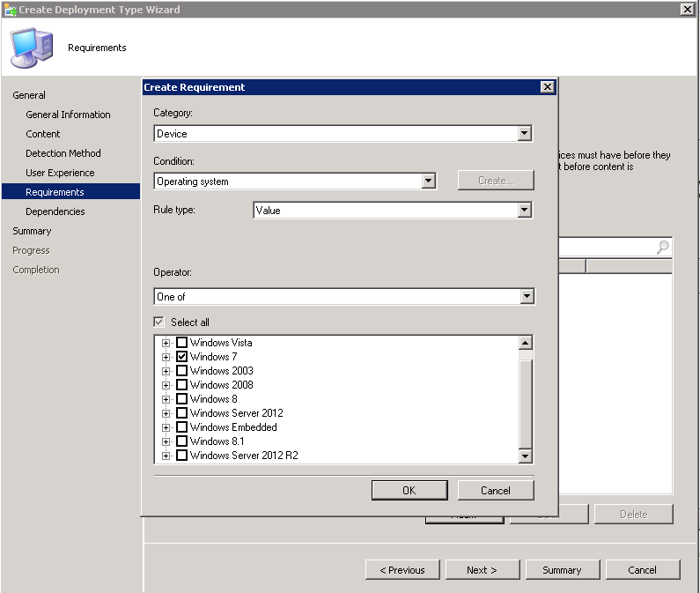Close the Create Requirement dialog
The height and width of the screenshot is (593, 700).
pos(548,86)
